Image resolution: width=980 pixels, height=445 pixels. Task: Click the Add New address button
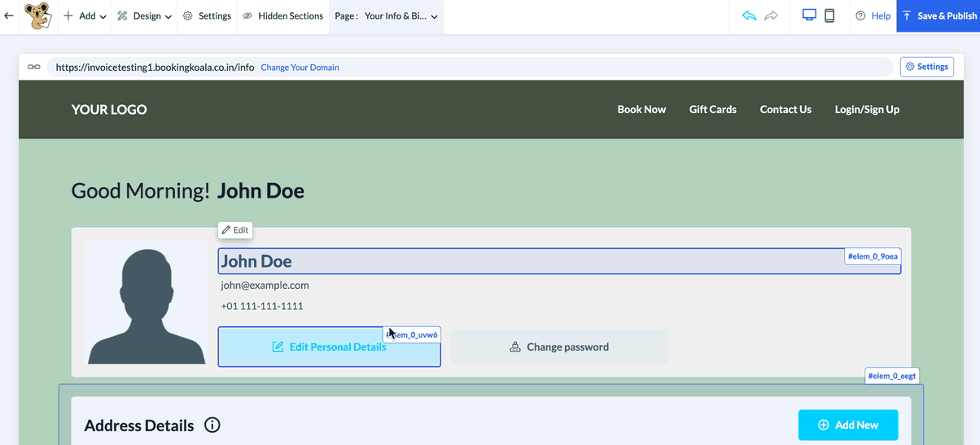point(848,425)
